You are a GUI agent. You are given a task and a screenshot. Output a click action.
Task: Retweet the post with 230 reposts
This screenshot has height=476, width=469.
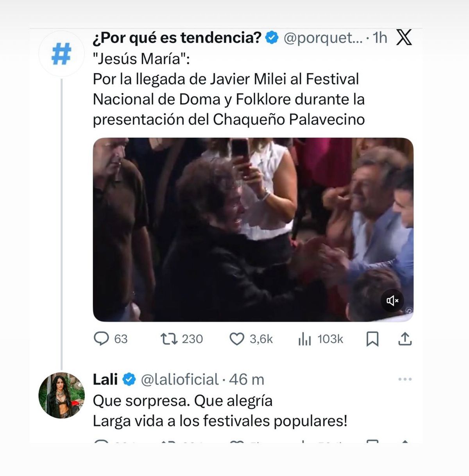click(169, 338)
